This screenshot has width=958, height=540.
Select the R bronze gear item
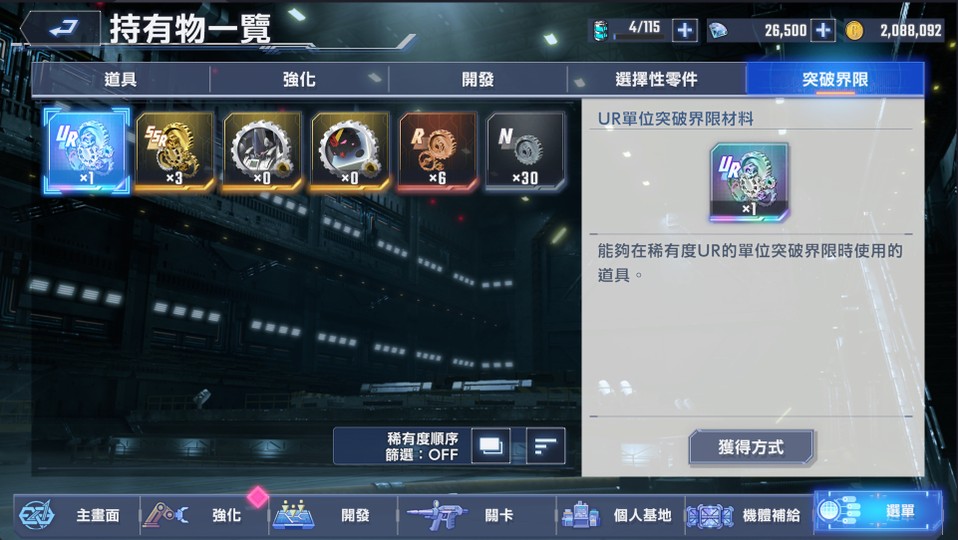point(437,151)
